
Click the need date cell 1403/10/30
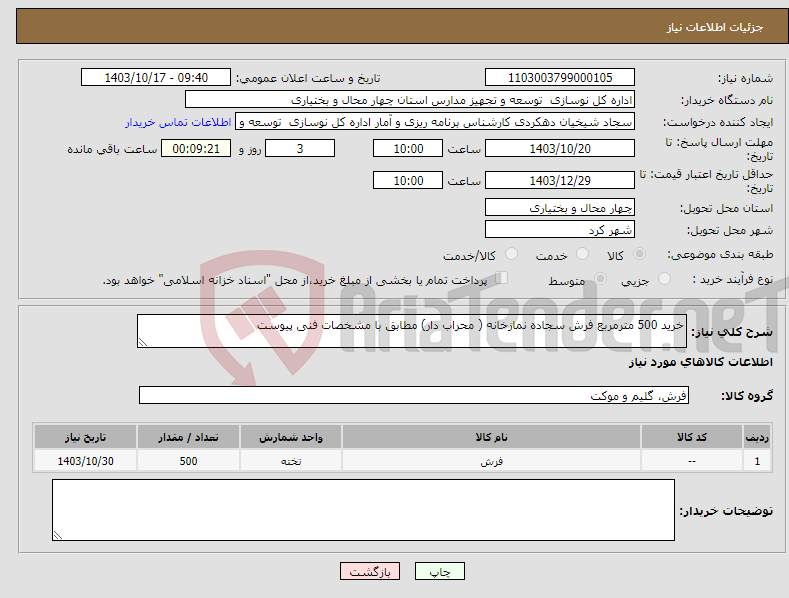(85, 461)
